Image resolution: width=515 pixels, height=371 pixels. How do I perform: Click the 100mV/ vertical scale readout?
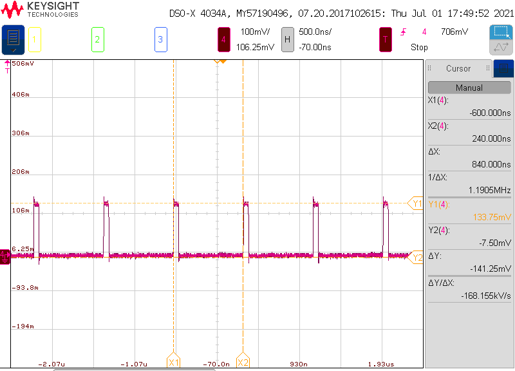[255, 32]
